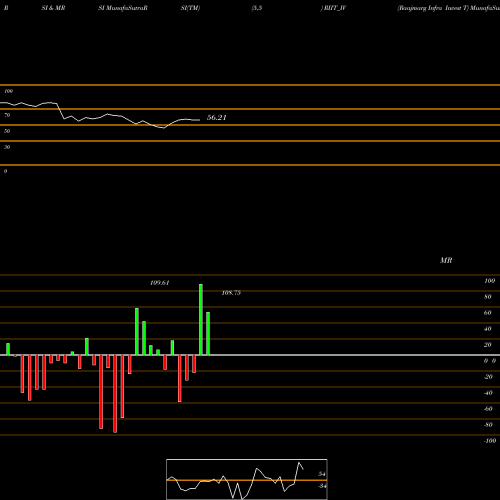Screen dimensions: 500x500
Task: Click the end of the RSI line
Action: tap(199, 120)
